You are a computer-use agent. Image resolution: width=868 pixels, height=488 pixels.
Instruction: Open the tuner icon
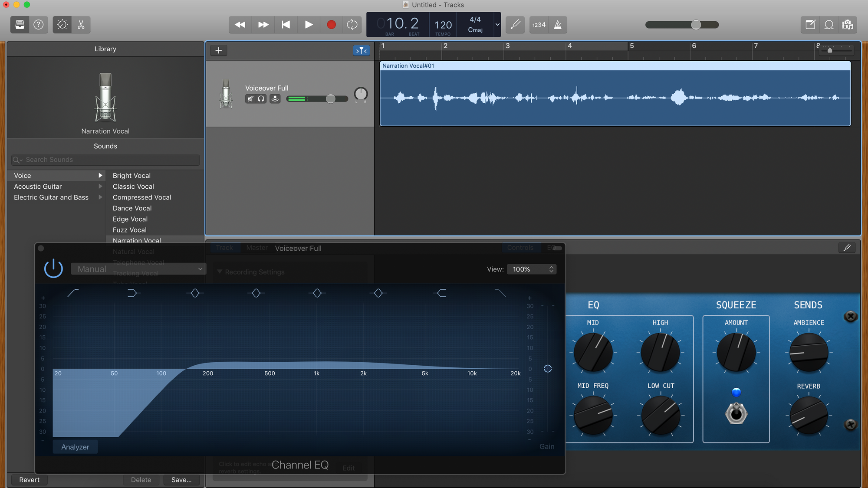[515, 25]
